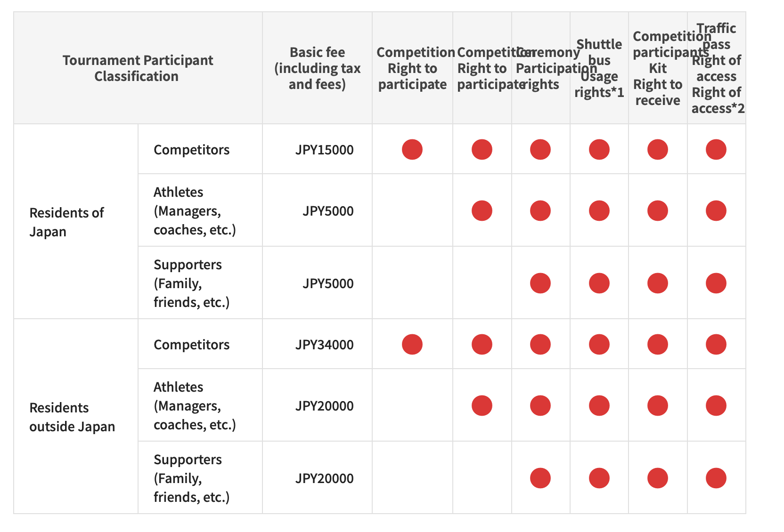Click the "Basic fee" column header
Screen dimensions: 784x532
point(317,68)
